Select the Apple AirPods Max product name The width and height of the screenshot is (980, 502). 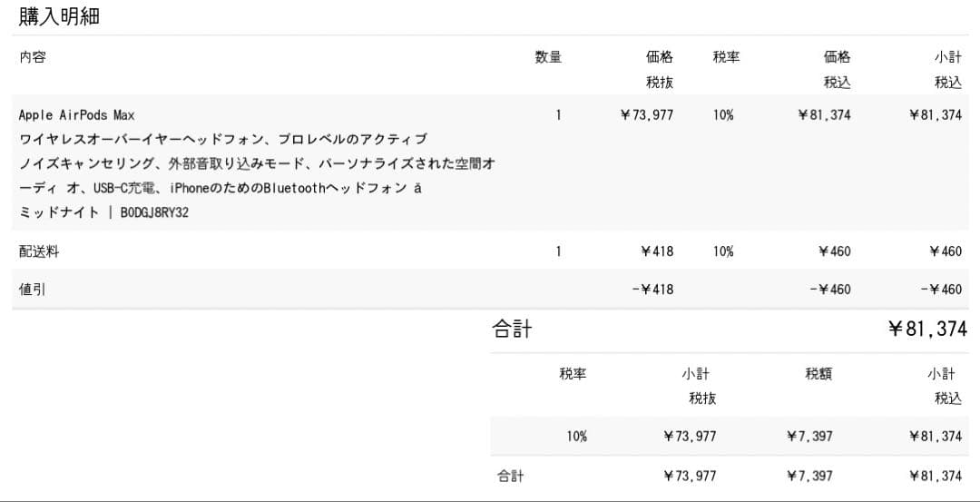click(76, 115)
